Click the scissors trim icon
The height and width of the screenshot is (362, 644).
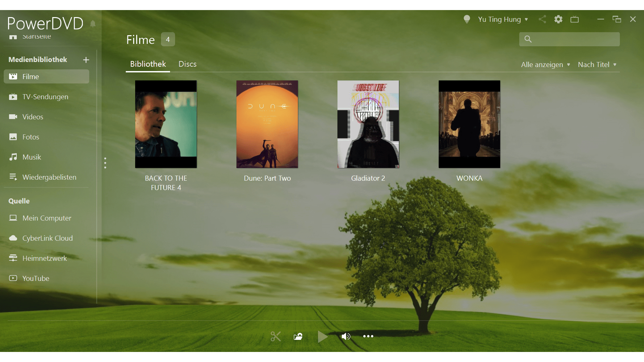[x=275, y=336]
